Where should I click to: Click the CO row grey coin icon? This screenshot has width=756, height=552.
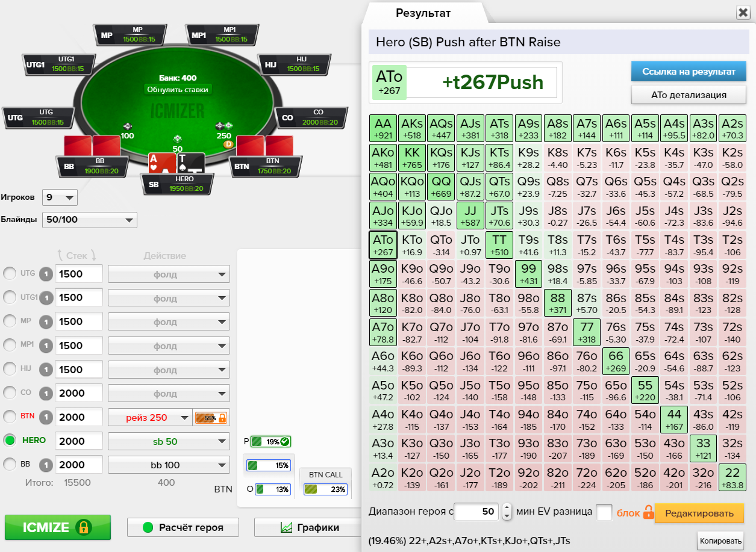[46, 393]
